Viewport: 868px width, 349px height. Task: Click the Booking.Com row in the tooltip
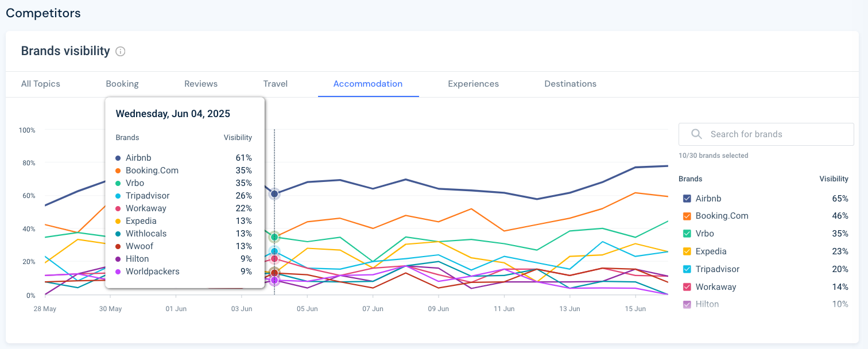click(x=184, y=170)
